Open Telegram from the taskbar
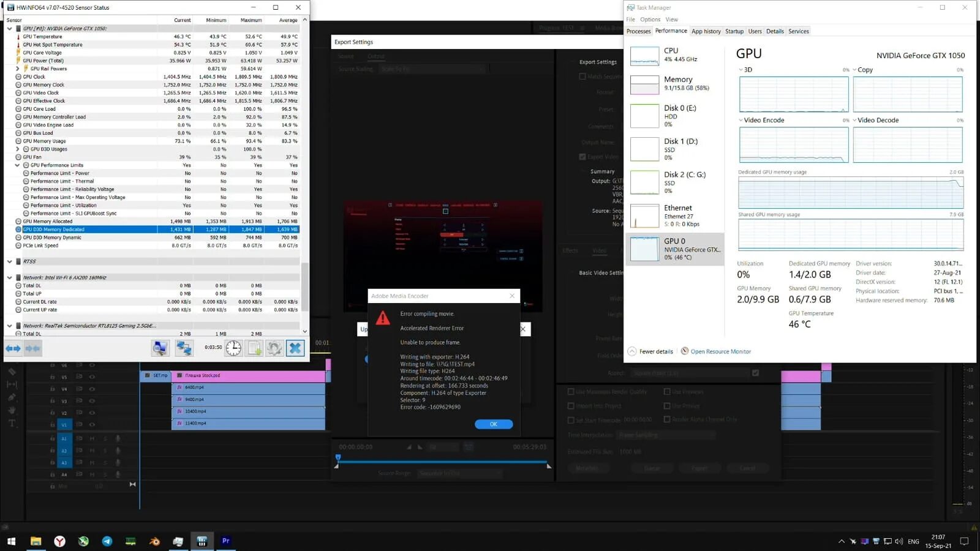Image resolution: width=980 pixels, height=551 pixels. point(107,541)
